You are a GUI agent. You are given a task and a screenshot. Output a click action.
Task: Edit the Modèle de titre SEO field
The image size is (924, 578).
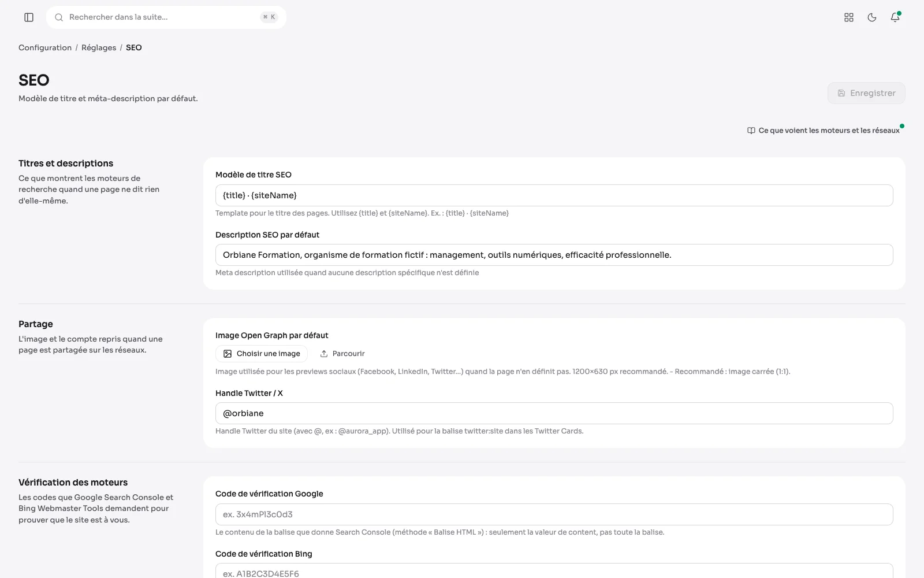tap(554, 195)
